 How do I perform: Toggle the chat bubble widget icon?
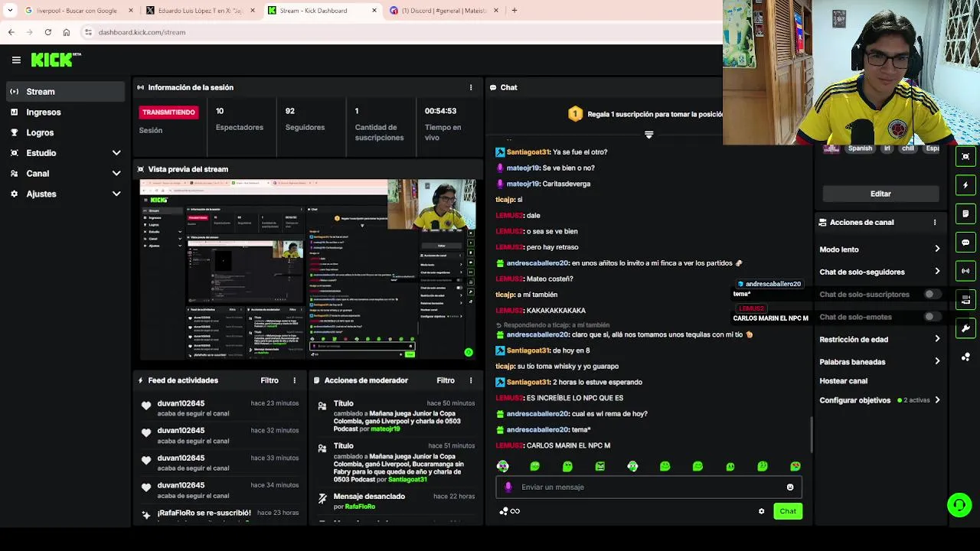tap(965, 243)
